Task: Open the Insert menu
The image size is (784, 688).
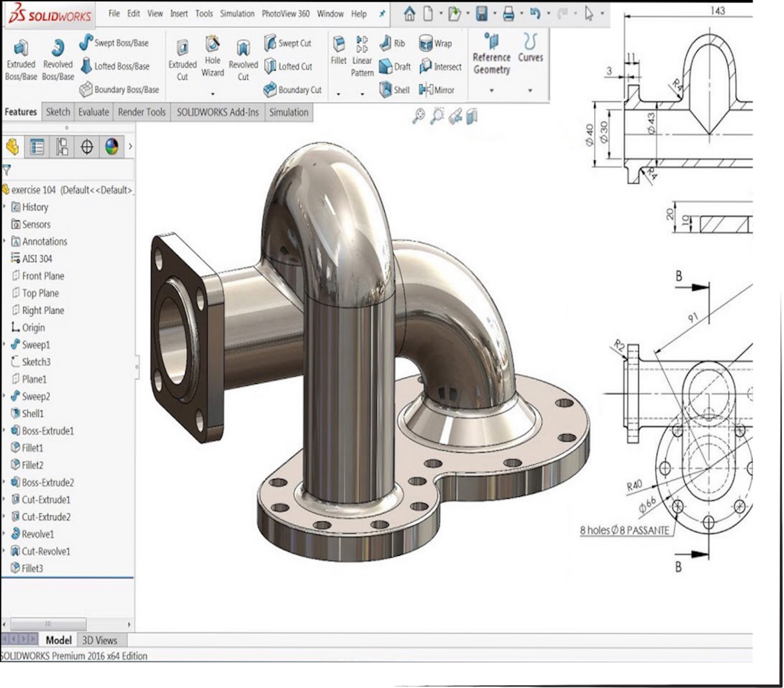Action: [x=178, y=14]
